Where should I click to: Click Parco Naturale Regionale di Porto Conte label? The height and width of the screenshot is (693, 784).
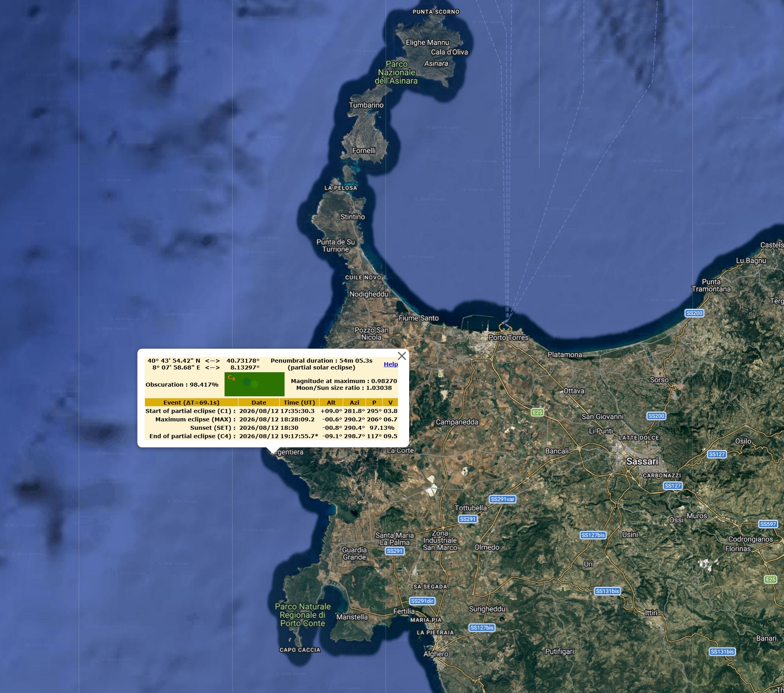point(302,615)
